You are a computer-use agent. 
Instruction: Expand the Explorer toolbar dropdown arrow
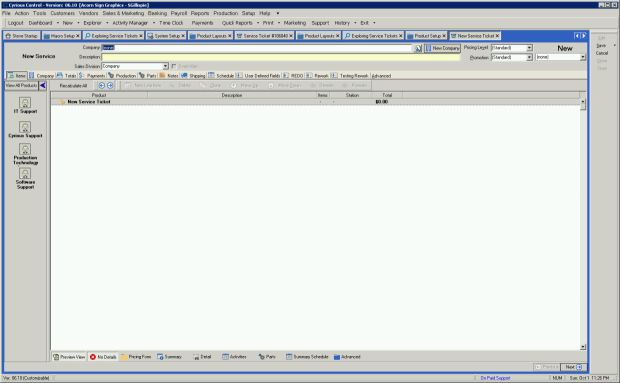pyautogui.click(x=107, y=23)
